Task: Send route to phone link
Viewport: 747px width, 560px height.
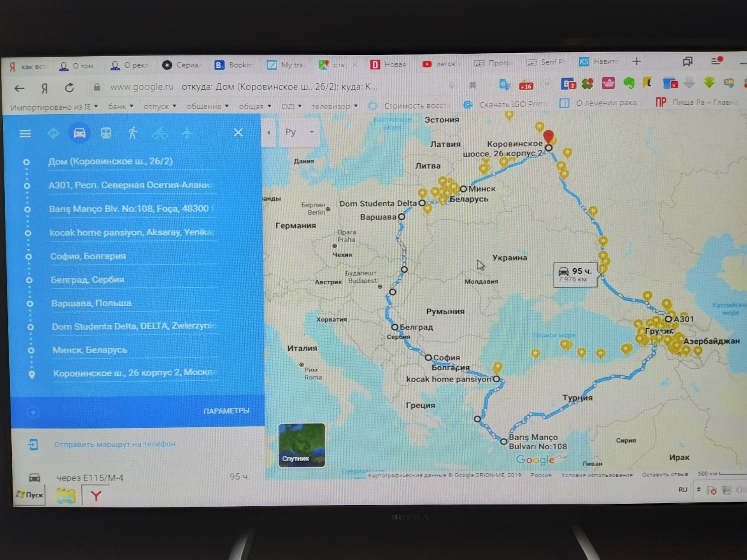Action: (115, 444)
